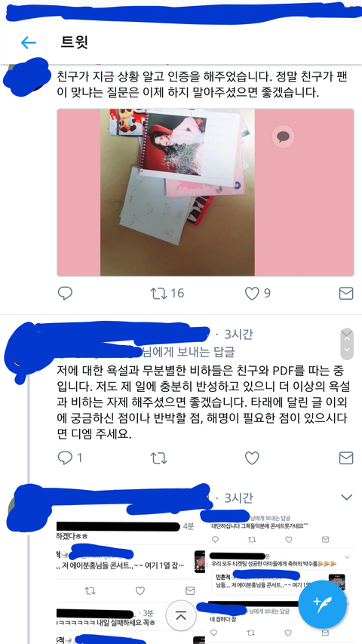Retweet the tweet about PDF 욕설
The height and width of the screenshot is (644, 362).
coord(159,458)
